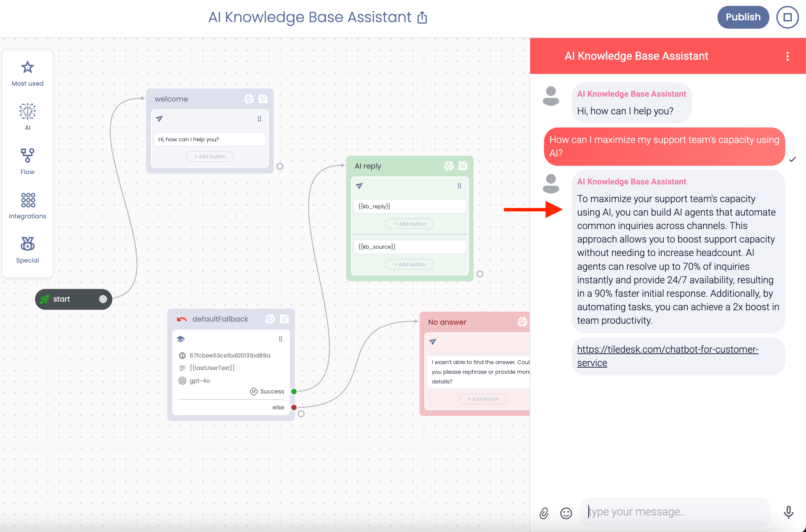Screen dimensions: 806x532
Task: Click the green Success connector dot
Action: [x=294, y=391]
